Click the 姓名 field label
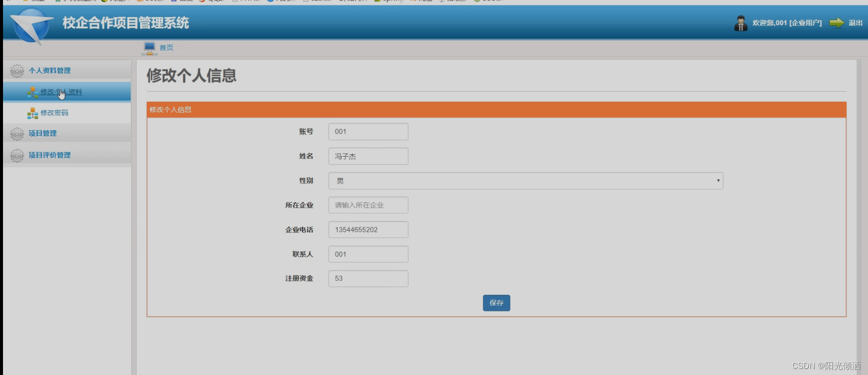 (x=306, y=156)
